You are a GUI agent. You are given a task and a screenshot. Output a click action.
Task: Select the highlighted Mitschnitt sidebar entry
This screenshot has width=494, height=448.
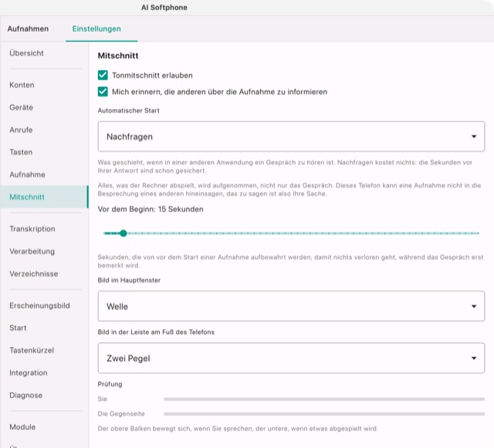click(x=44, y=197)
